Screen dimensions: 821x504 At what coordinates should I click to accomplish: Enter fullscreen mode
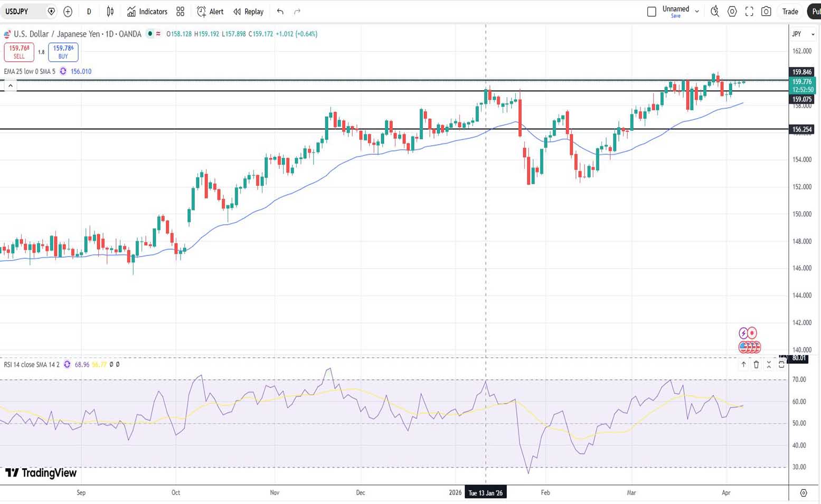(x=749, y=12)
